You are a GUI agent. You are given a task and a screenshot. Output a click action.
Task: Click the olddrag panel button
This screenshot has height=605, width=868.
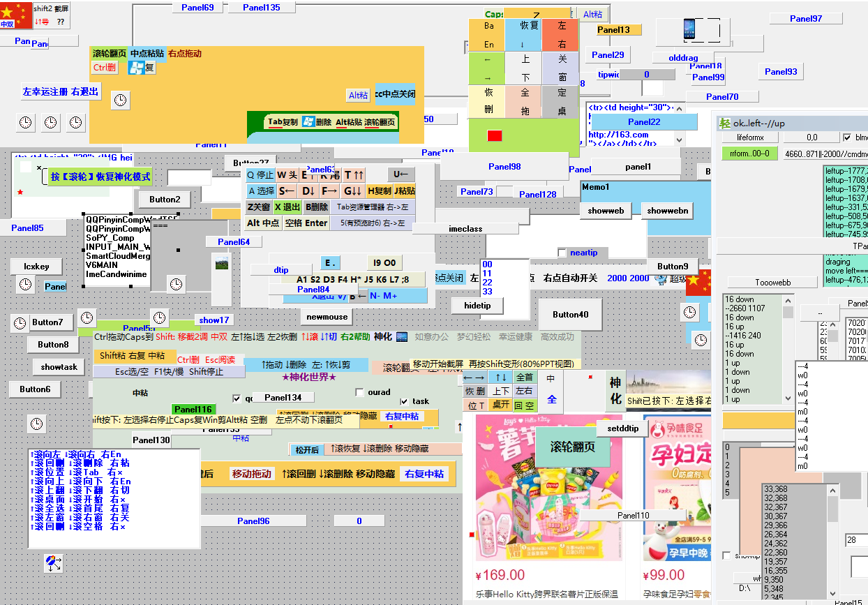tap(683, 58)
